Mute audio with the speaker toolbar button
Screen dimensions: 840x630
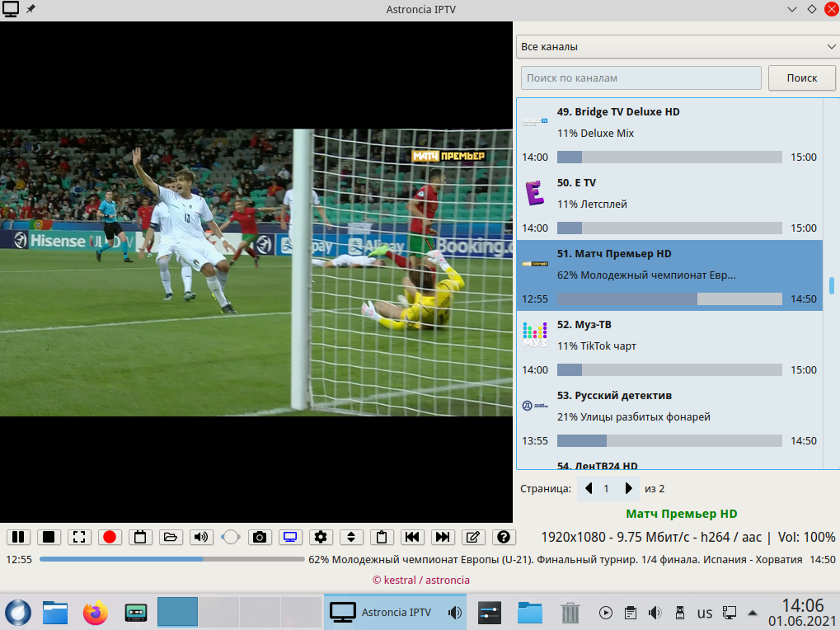click(201, 537)
